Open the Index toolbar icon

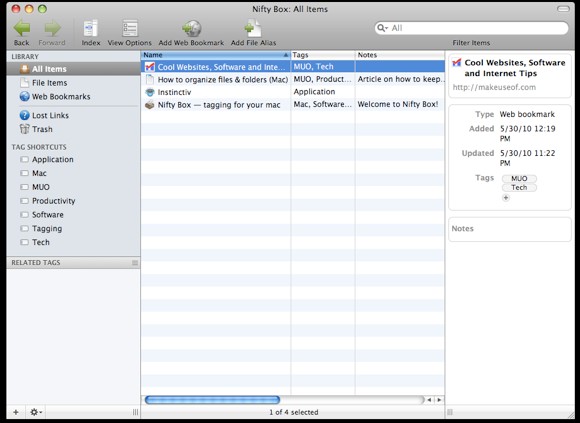[x=91, y=28]
